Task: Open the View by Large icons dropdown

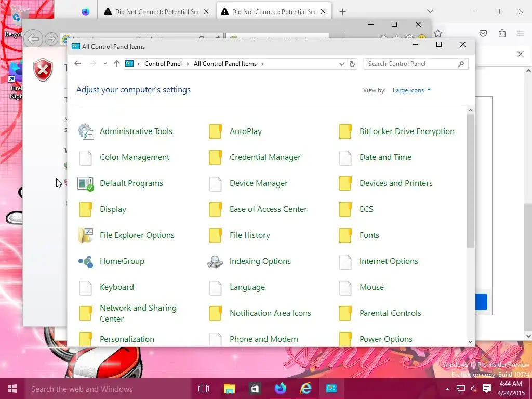Action: [x=411, y=90]
